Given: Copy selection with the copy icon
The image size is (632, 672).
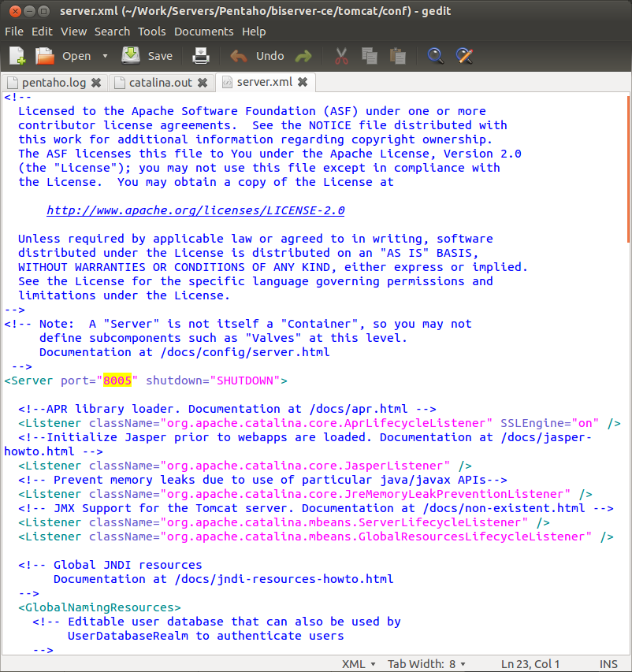Looking at the screenshot, I should coord(369,56).
